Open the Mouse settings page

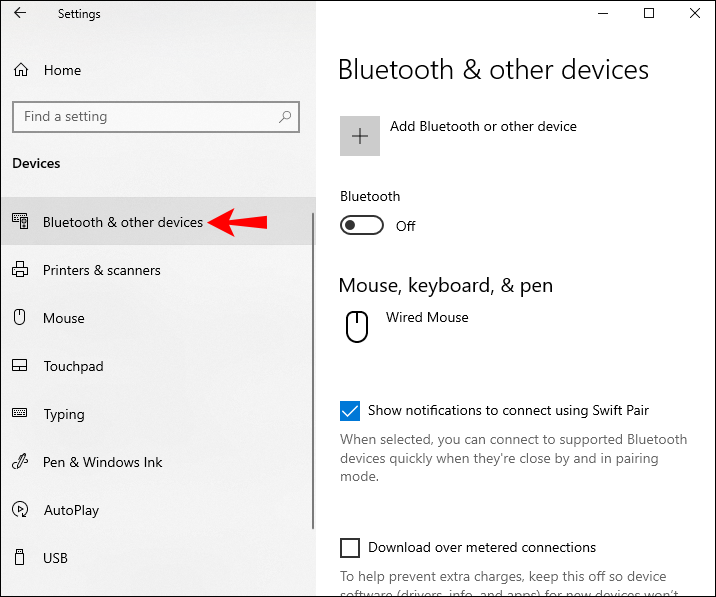(64, 318)
